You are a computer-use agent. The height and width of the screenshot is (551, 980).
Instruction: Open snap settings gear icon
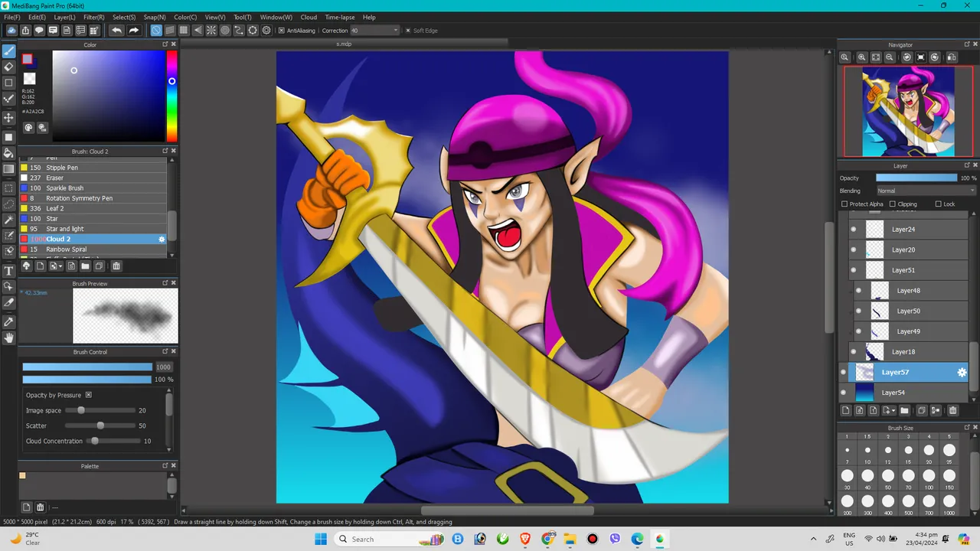(x=266, y=31)
